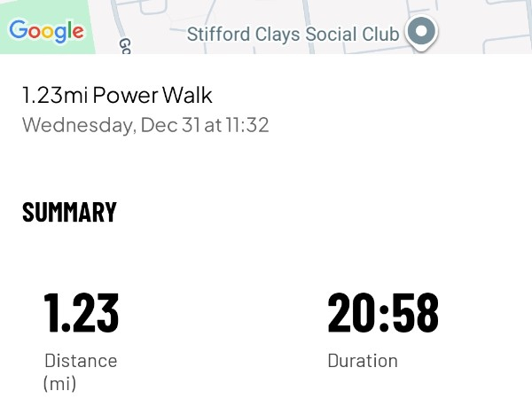532x399 pixels.
Task: Tap the word 'Stifford' in the map label
Action: [x=216, y=35]
